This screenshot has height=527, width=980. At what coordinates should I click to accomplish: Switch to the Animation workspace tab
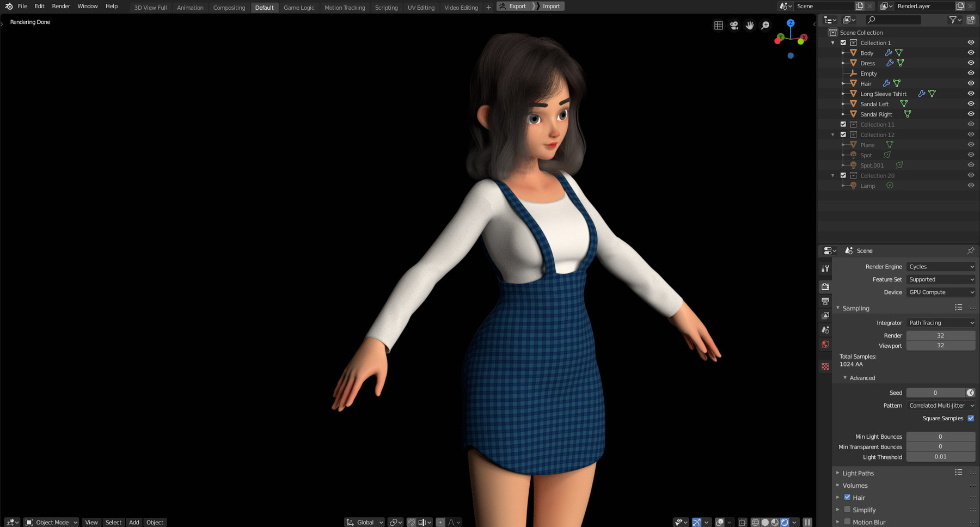coord(190,8)
